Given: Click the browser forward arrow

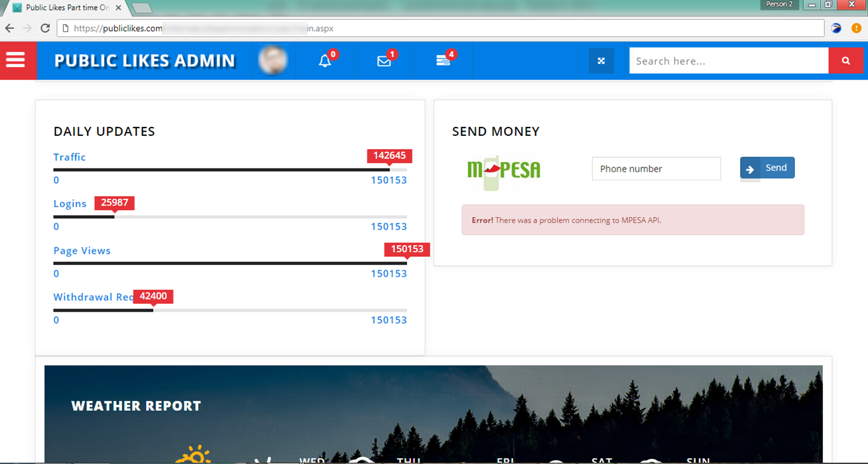Looking at the screenshot, I should point(27,28).
